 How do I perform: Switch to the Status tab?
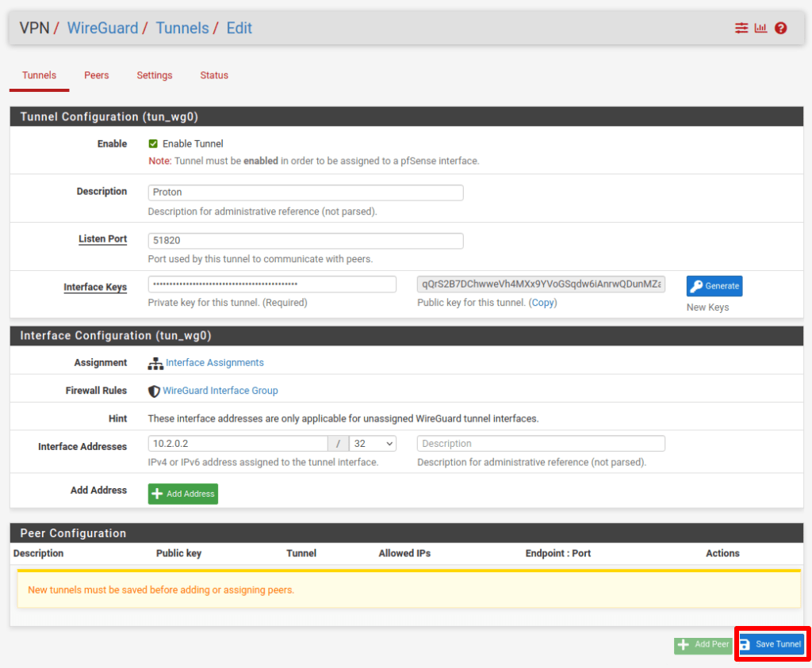pos(214,75)
